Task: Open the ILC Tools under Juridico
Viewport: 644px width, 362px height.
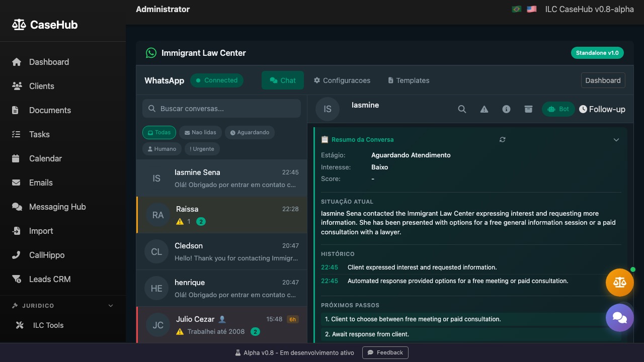Action: [x=48, y=325]
